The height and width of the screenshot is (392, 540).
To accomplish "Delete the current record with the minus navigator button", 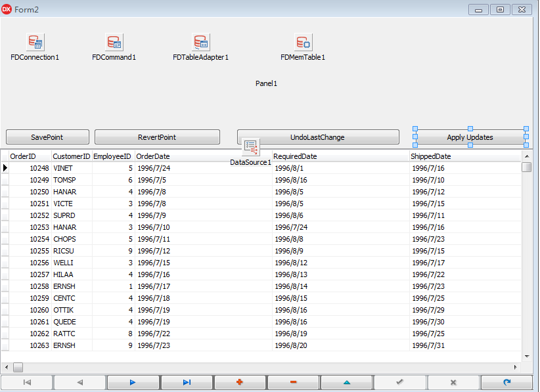I will (292, 381).
